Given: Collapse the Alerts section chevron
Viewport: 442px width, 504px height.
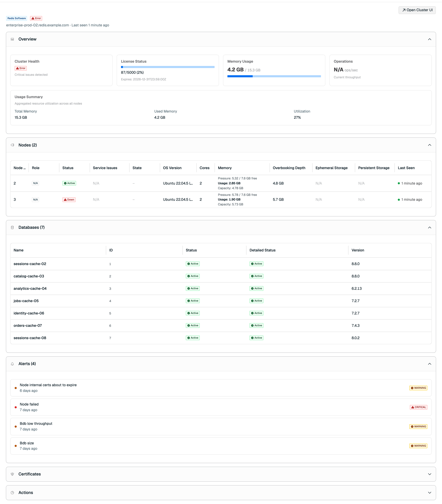Looking at the screenshot, I should 429,364.
